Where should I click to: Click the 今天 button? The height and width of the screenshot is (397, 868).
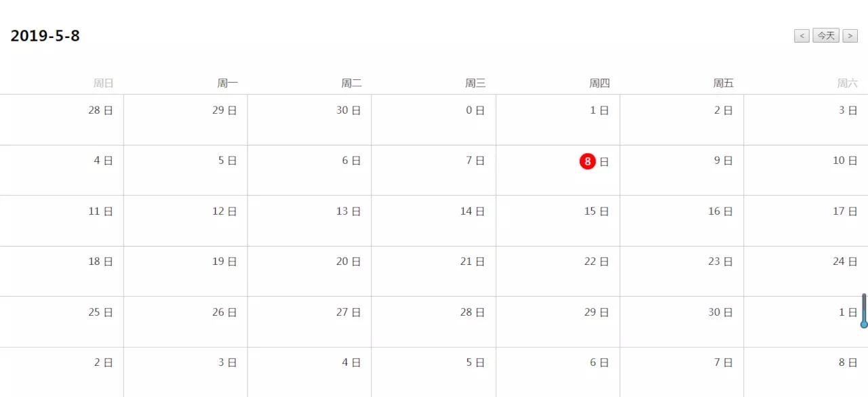tap(826, 36)
